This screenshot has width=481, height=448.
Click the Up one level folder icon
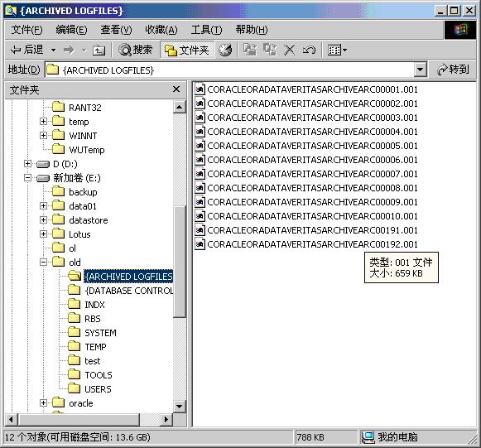(99, 50)
